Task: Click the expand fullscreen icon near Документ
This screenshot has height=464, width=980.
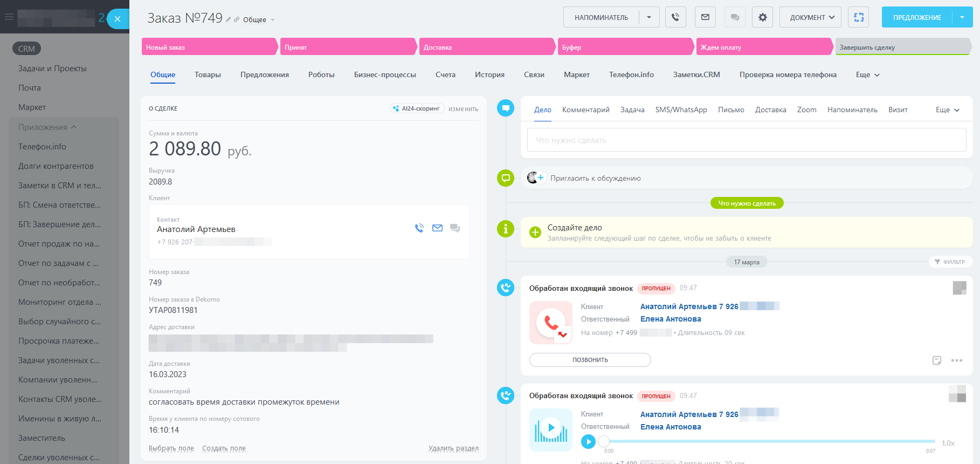Action: point(858,17)
